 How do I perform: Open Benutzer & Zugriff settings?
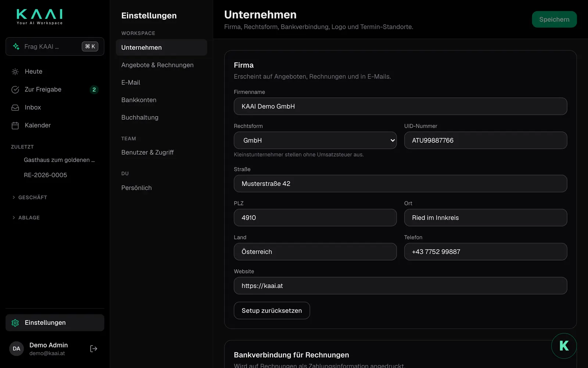161,152
